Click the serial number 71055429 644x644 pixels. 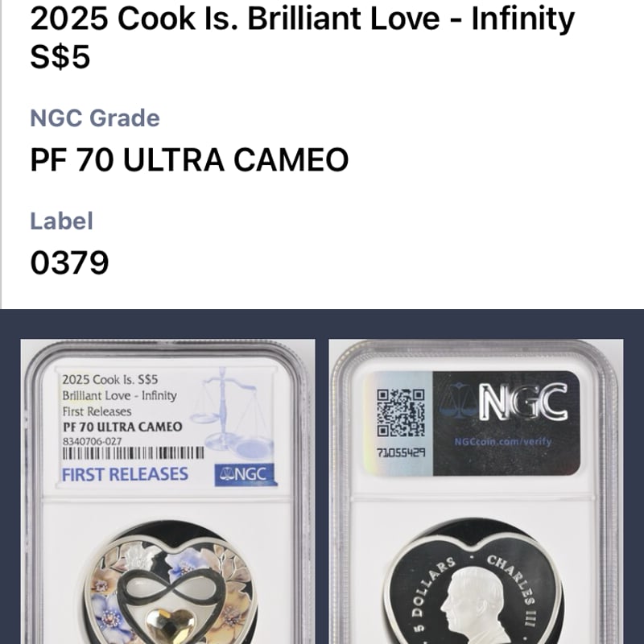(x=400, y=452)
